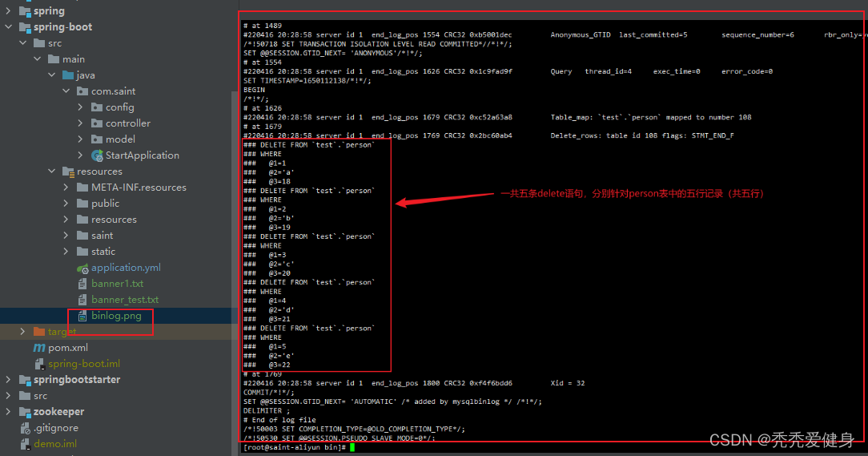Screen dimensions: 868x456
Task: Click the config package folder icon
Action: pos(97,107)
